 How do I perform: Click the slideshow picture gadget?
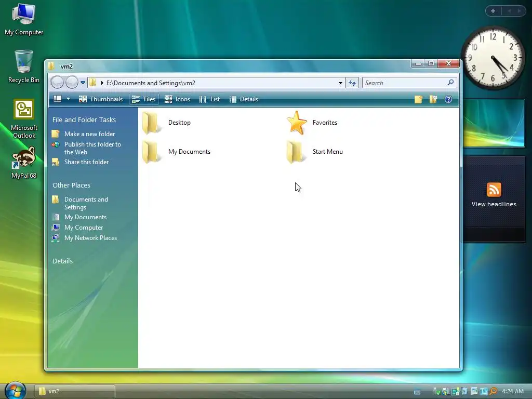[x=494, y=123]
